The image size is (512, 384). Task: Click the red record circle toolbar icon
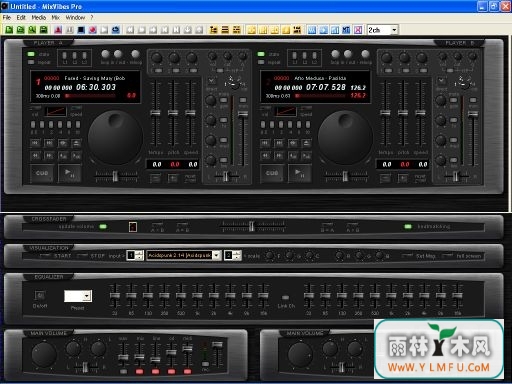93,30
